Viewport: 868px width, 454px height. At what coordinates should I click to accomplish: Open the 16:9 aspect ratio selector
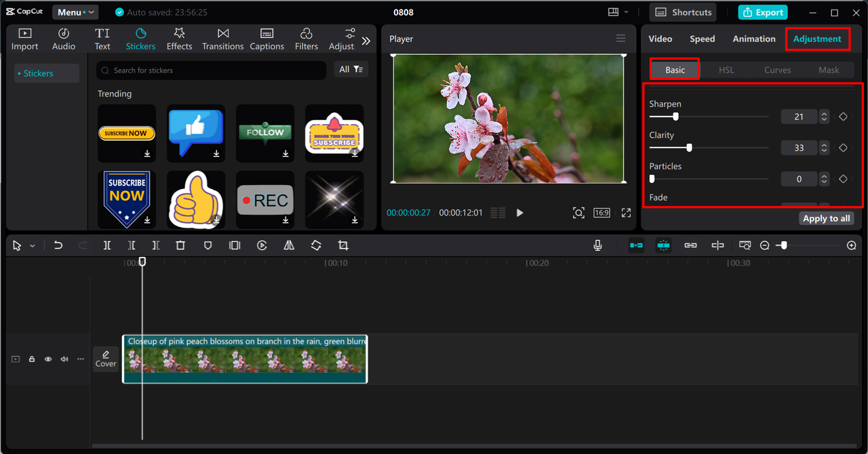pos(601,213)
